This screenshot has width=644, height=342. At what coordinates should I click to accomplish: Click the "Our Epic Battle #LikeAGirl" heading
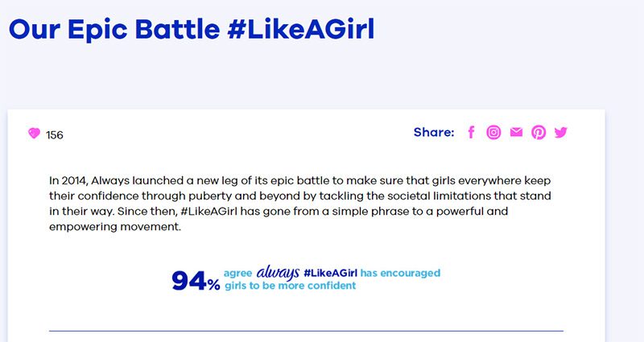pos(192,29)
